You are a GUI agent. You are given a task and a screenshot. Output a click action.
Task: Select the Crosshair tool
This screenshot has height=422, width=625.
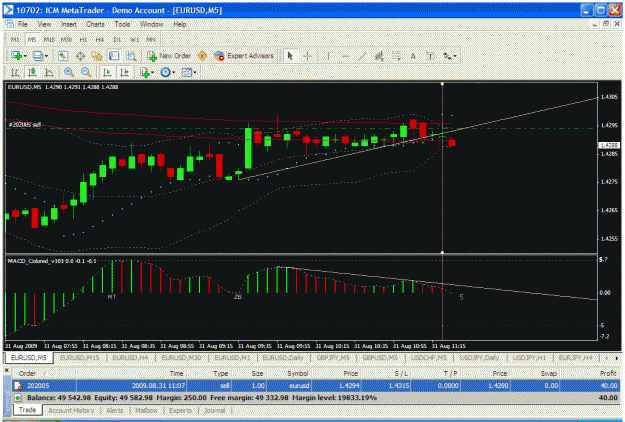(308, 56)
